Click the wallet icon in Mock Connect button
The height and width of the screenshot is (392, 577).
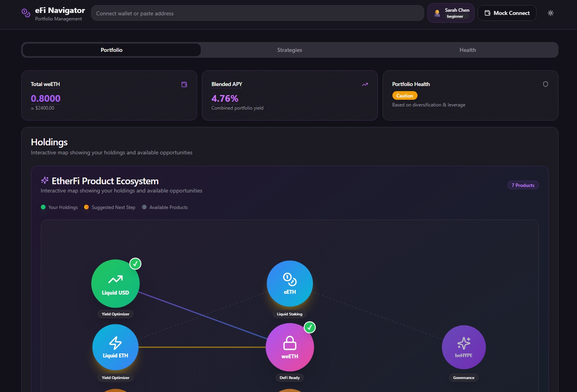(487, 13)
